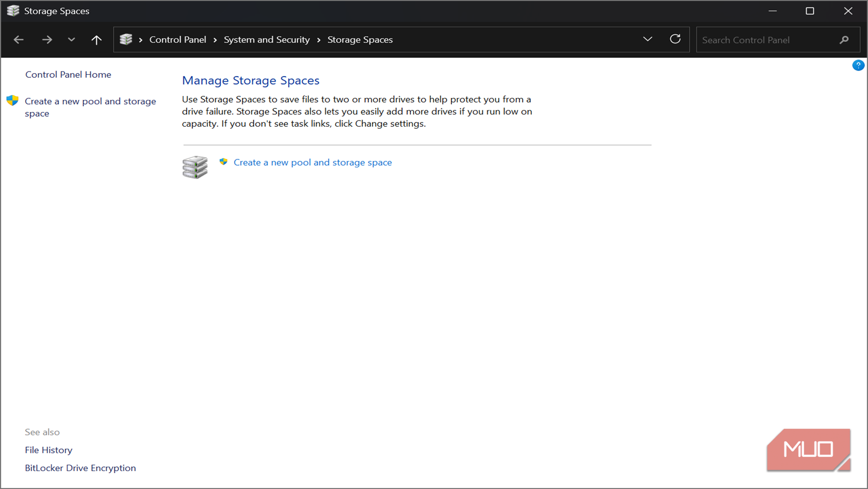Go forward using the forward arrow

[x=47, y=40]
